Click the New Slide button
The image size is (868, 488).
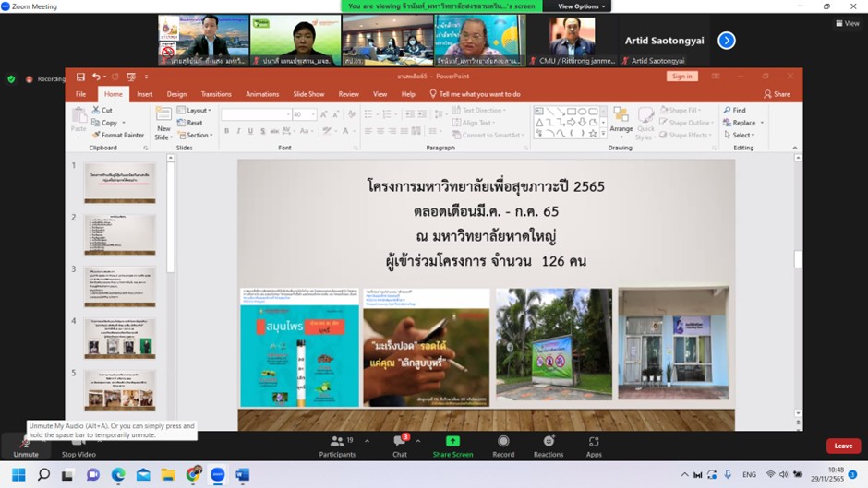coord(163,123)
